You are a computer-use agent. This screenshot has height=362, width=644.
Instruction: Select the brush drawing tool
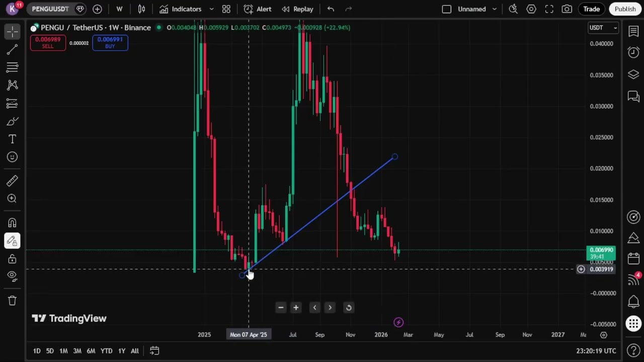tap(12, 121)
